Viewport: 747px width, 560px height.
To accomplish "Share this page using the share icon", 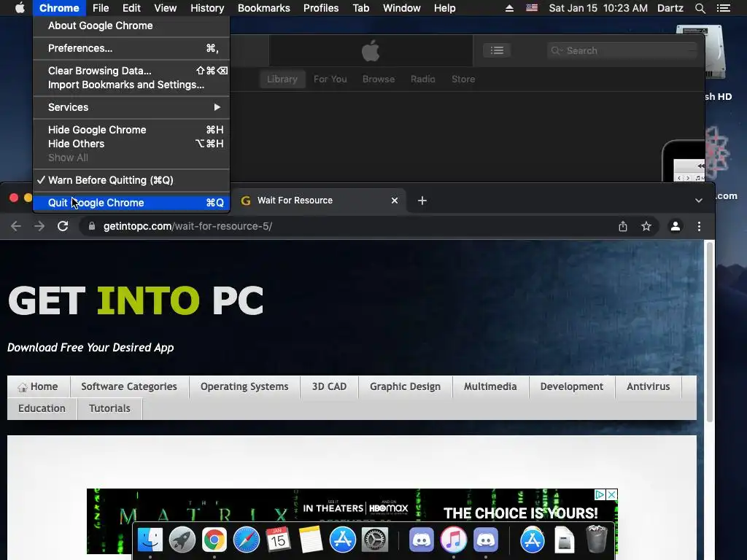I will 623,226.
